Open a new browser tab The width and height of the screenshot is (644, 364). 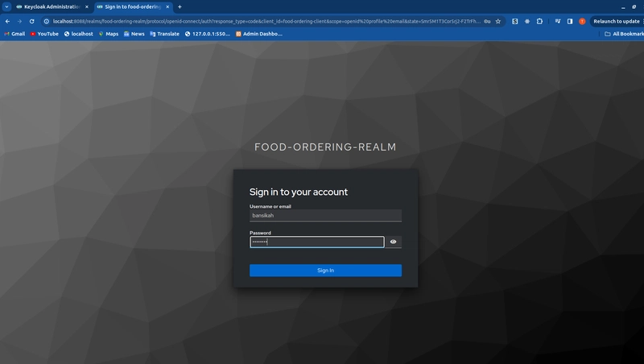click(180, 7)
